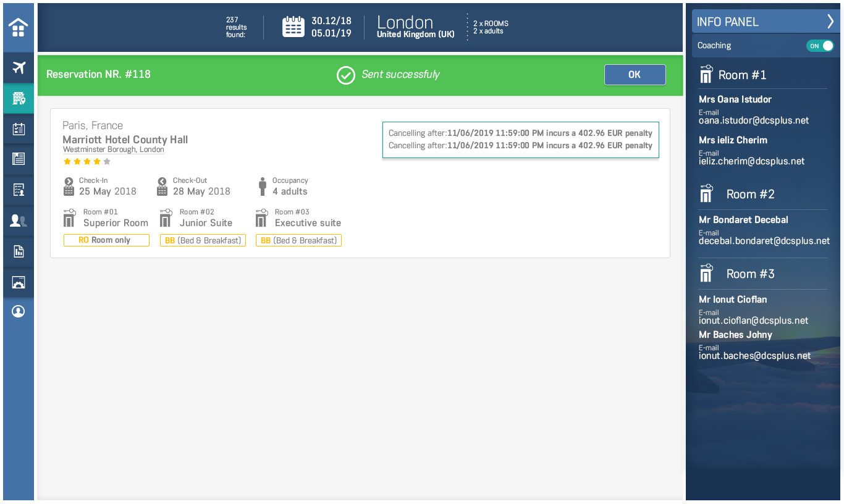Viewport: 844px width, 504px height.
Task: Confirm with the OK button
Action: point(635,75)
